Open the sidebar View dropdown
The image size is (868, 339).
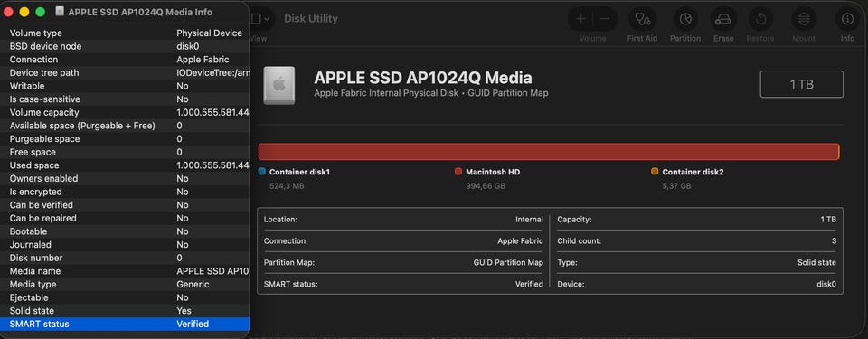260,19
